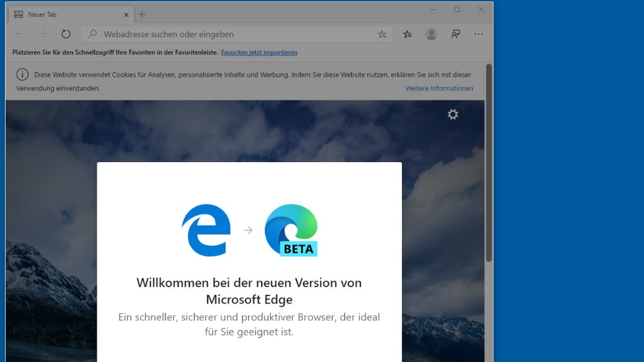Image resolution: width=644 pixels, height=362 pixels.
Task: Click the cookie notice text Diese Website verwendet
Action: click(243, 81)
